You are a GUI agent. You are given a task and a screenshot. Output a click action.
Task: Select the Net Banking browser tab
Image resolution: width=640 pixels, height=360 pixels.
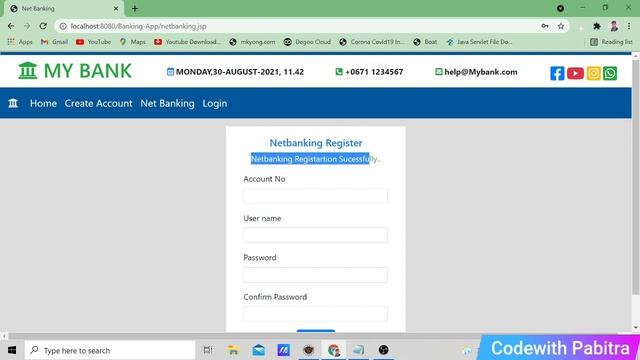tap(63, 9)
